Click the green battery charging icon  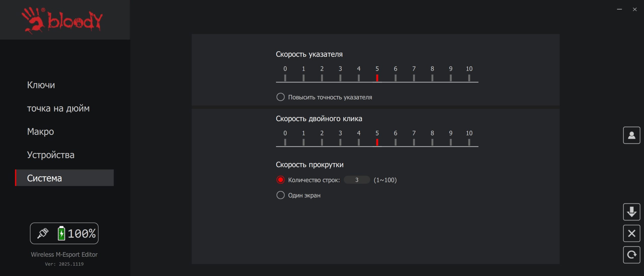click(61, 233)
